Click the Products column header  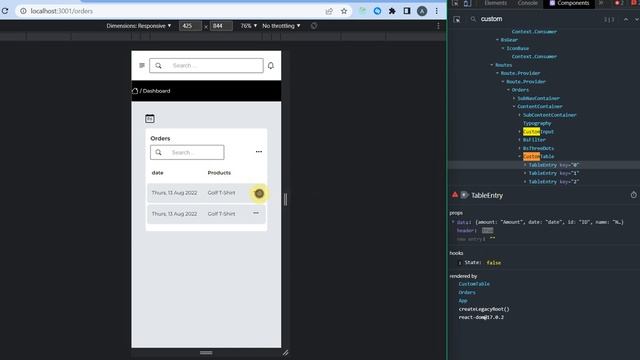219,173
